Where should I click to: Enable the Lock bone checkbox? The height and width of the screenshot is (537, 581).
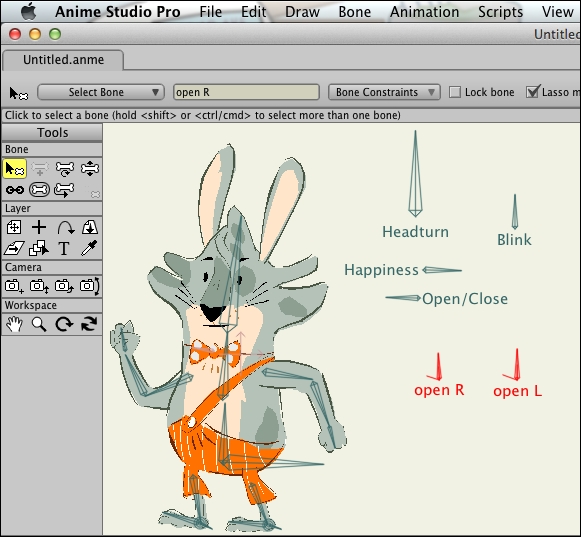455,92
